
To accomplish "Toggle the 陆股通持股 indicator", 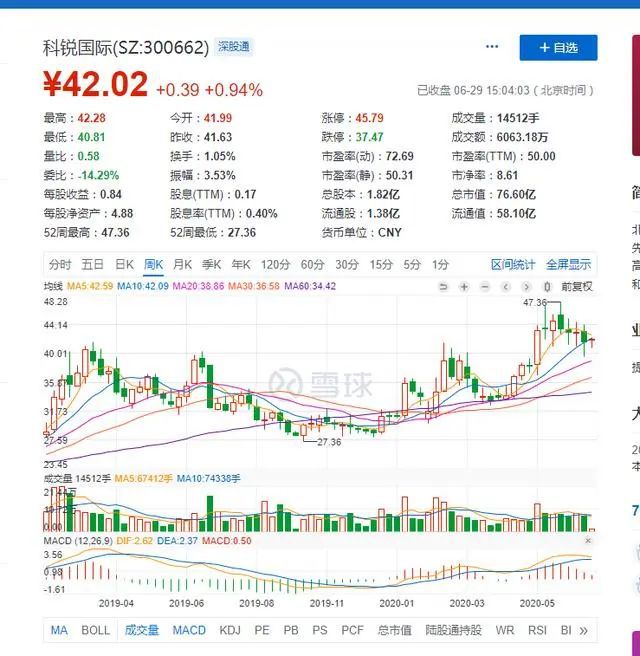I will [453, 630].
